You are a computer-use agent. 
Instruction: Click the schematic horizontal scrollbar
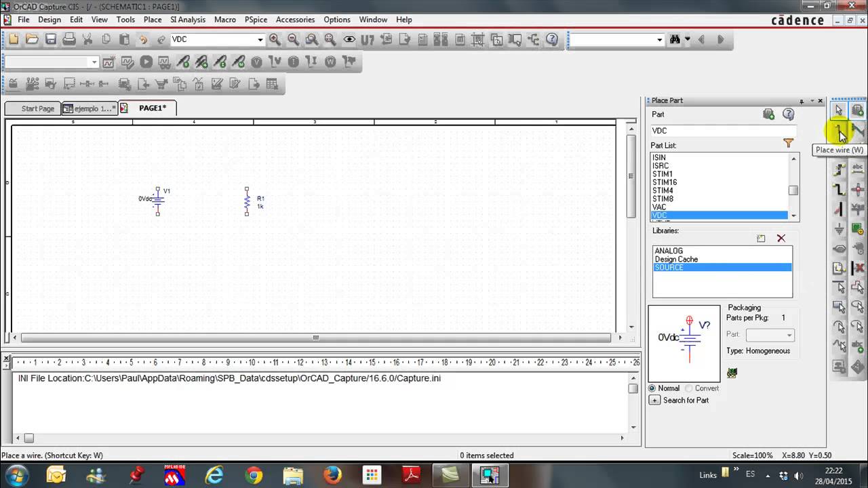tap(316, 338)
